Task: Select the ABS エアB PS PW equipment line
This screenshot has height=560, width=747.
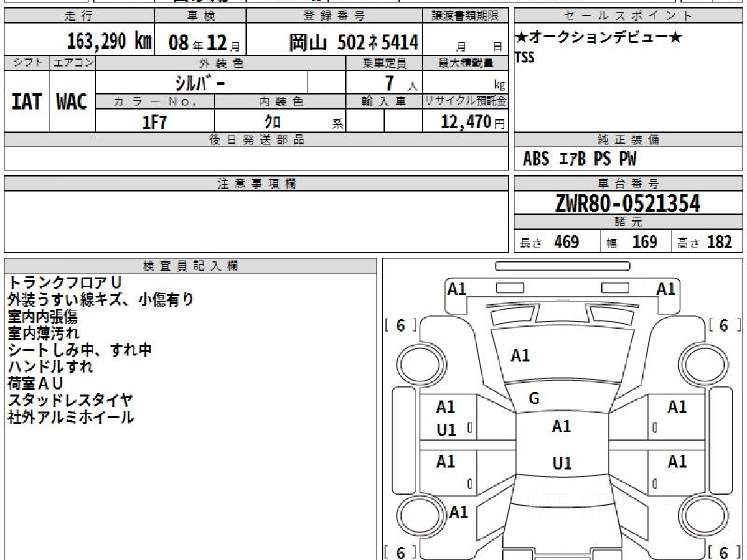Action: (580, 159)
